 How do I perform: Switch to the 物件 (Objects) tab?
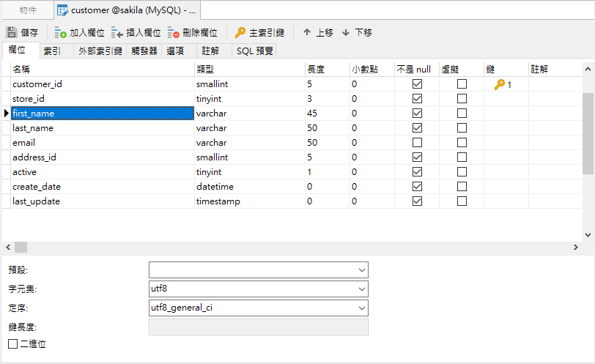click(x=28, y=11)
